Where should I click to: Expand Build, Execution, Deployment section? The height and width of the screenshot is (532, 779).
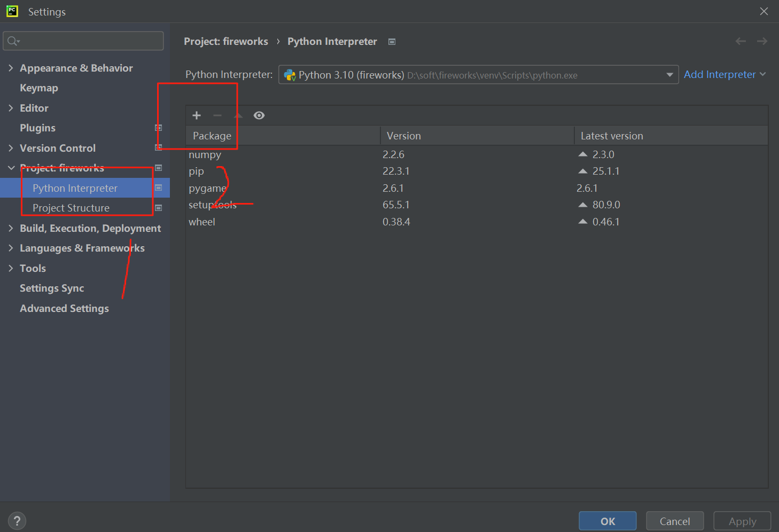pyautogui.click(x=11, y=228)
